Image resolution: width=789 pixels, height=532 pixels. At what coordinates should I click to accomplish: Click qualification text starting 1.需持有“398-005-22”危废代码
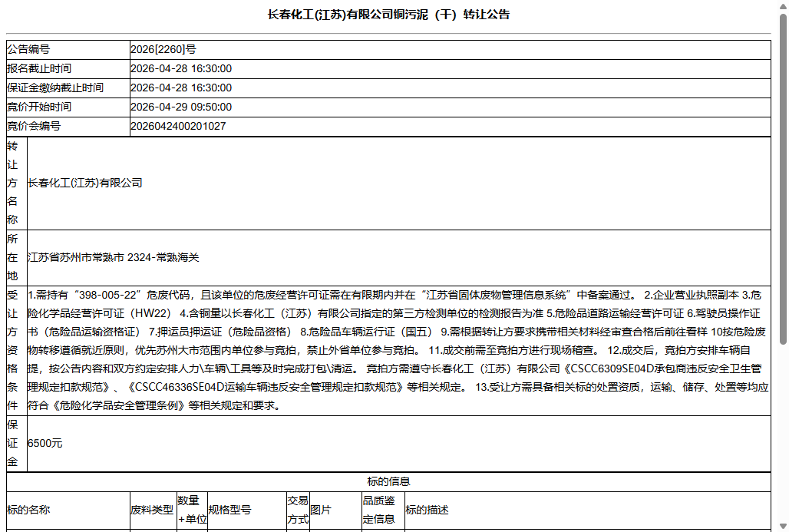click(x=398, y=350)
